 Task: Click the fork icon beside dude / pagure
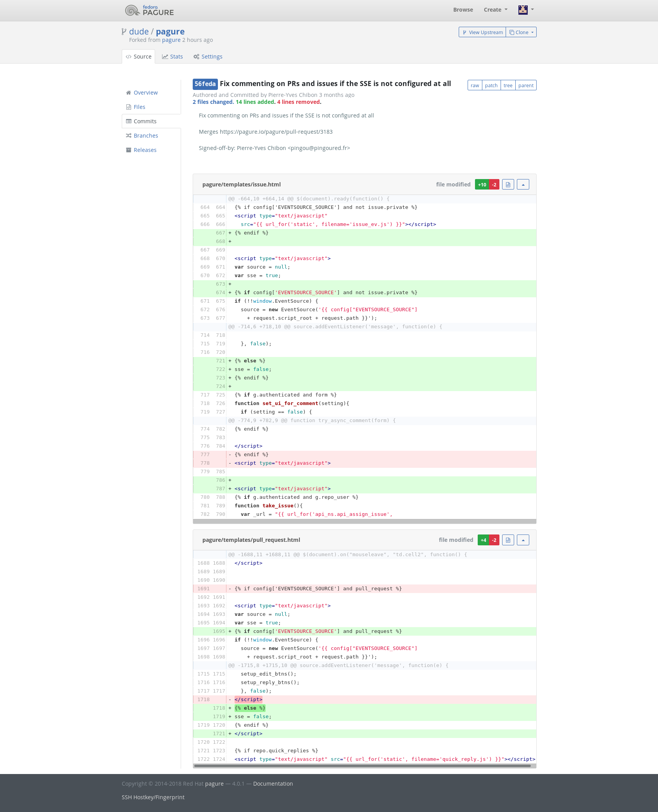(x=124, y=32)
